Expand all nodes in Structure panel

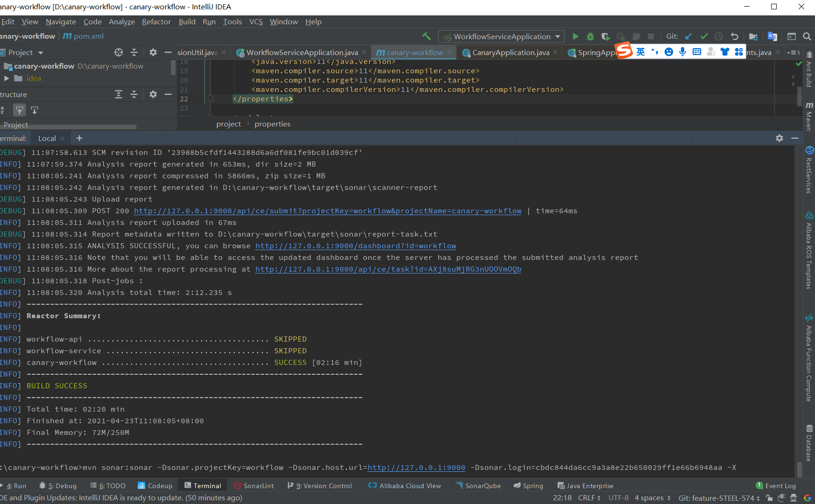coord(119,94)
